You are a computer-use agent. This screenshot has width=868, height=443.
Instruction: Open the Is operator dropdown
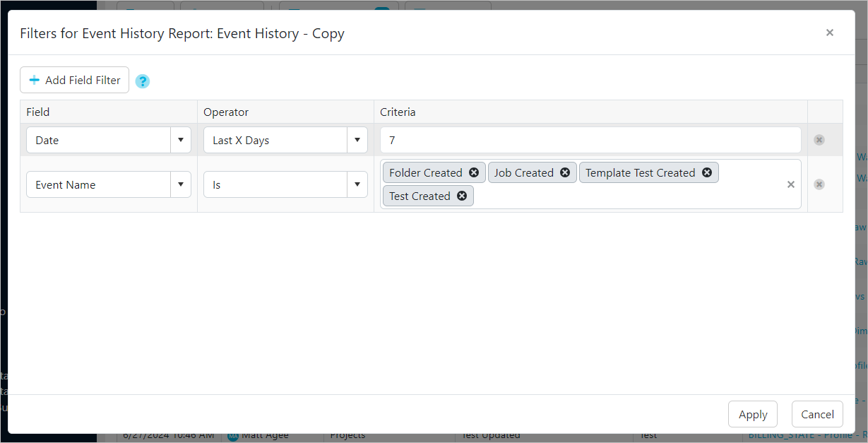(x=357, y=184)
